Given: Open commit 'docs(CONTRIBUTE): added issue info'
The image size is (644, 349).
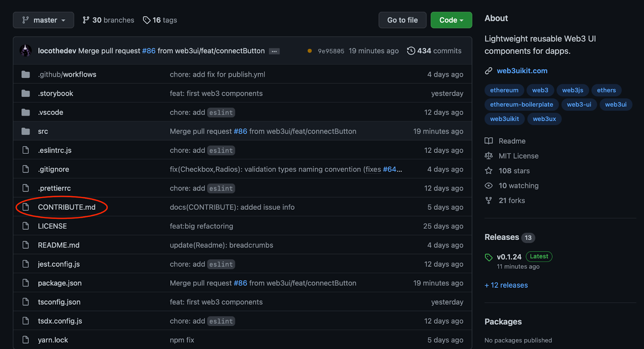Looking at the screenshot, I should coord(232,207).
